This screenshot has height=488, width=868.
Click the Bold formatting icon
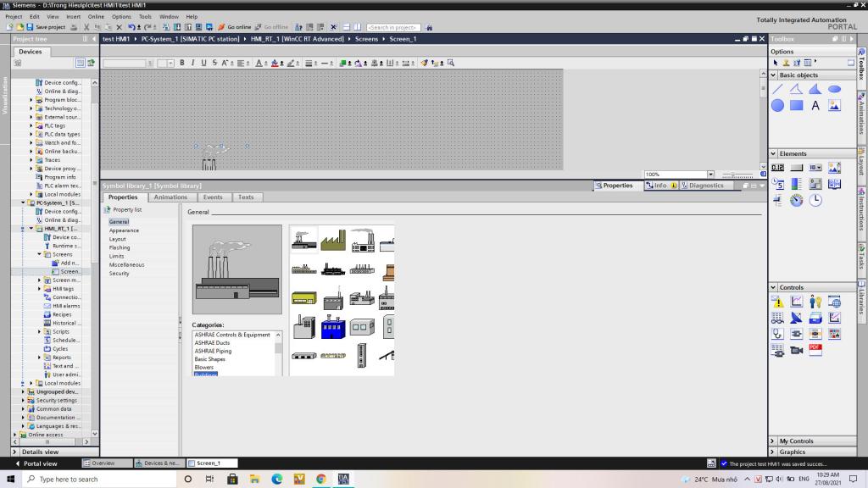[x=182, y=63]
